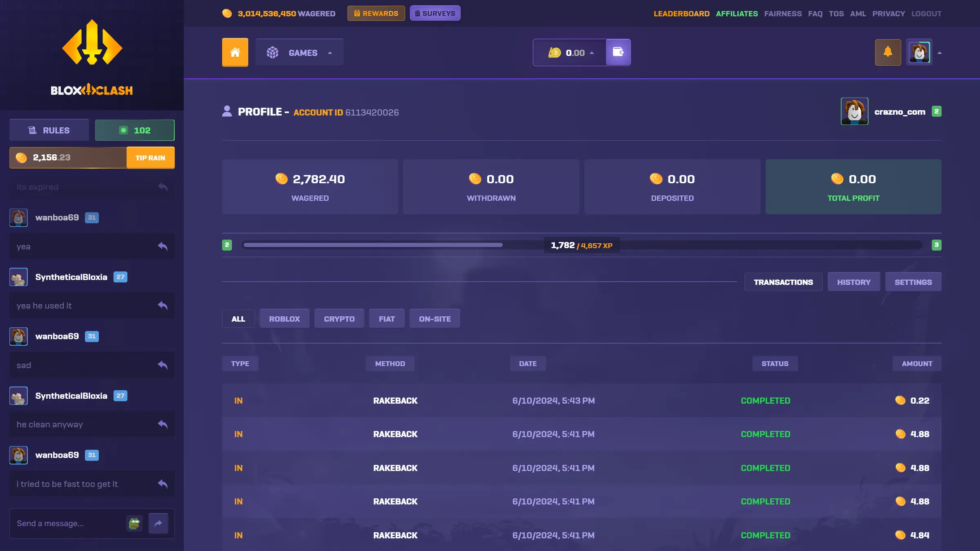The width and height of the screenshot is (980, 551).
Task: Open the FAQ link
Action: tap(815, 13)
